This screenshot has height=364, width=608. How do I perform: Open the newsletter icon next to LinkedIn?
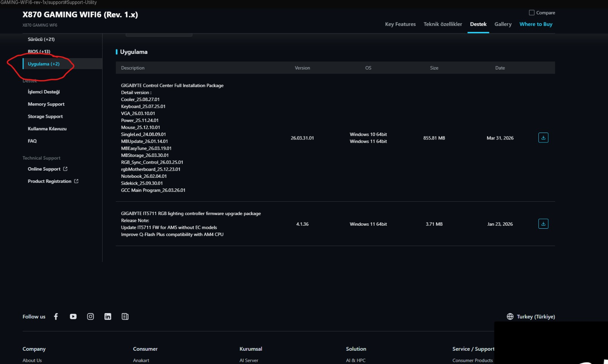pyautogui.click(x=125, y=317)
